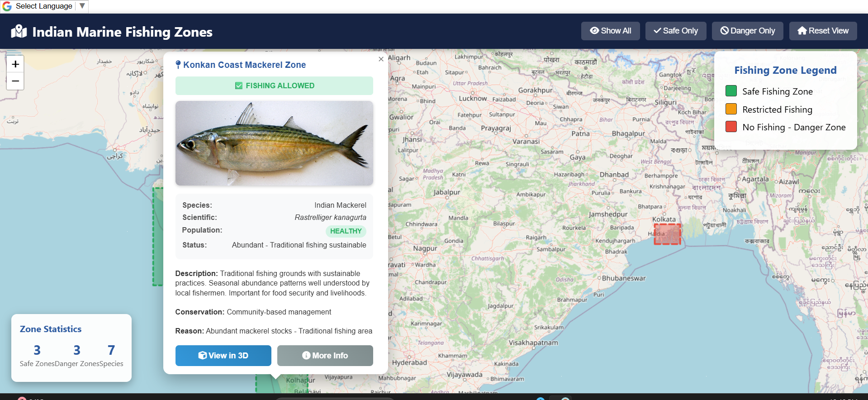Click the checkbox icon in FISHING ALLOWED

coord(238,86)
